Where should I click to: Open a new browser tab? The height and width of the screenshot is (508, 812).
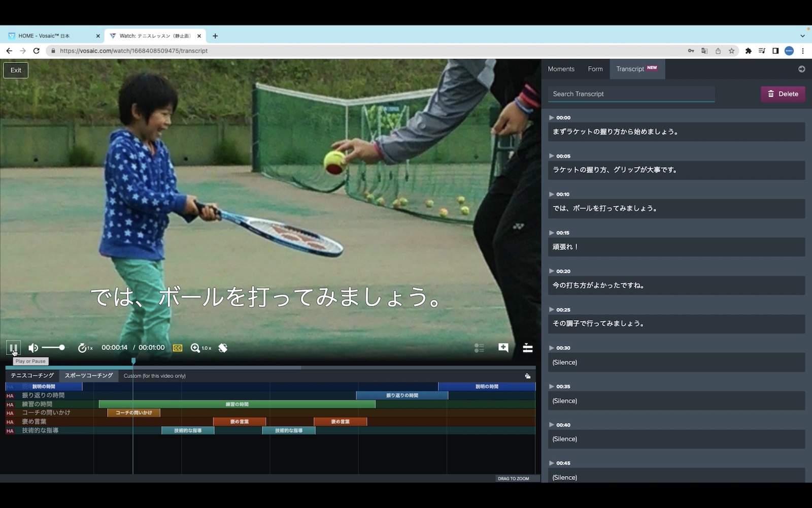(215, 36)
